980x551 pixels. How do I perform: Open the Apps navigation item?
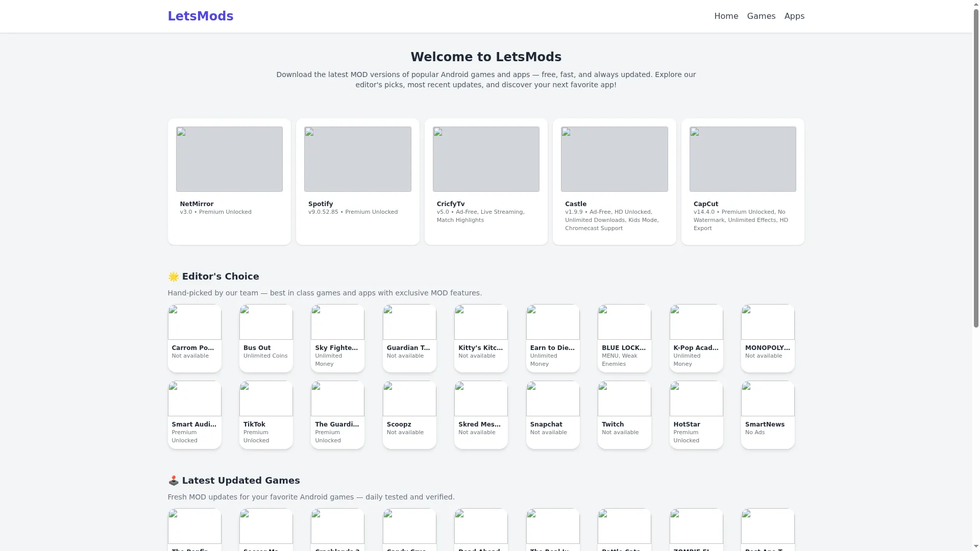(794, 16)
